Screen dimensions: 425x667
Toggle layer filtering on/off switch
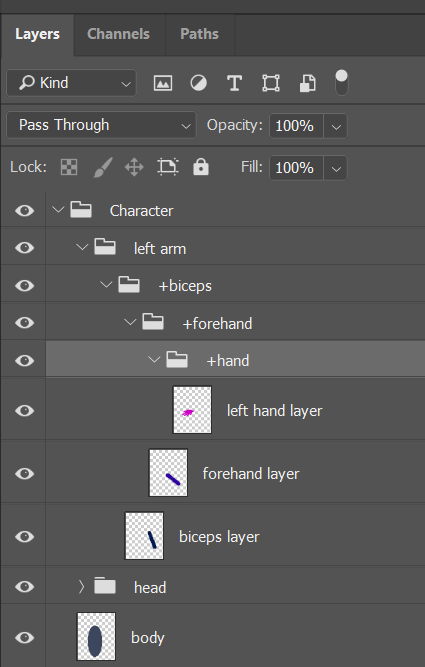342,83
